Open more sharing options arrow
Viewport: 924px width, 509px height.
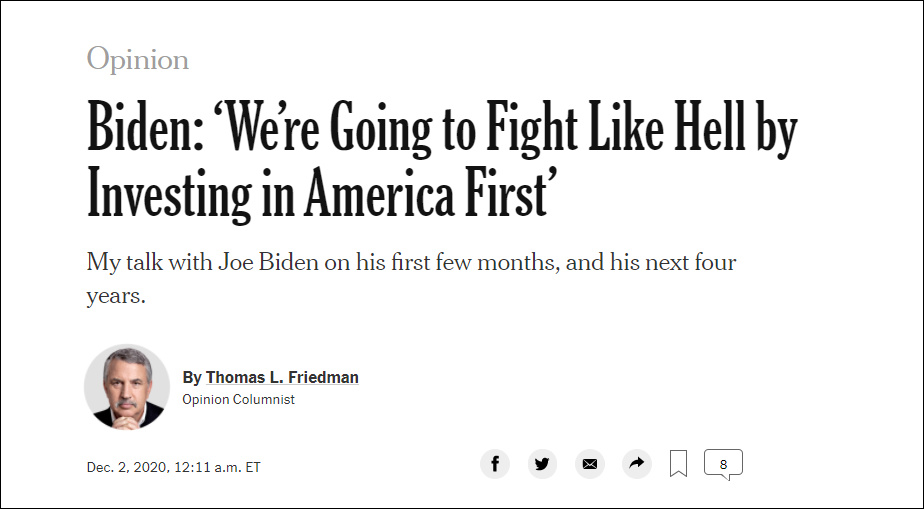pos(636,464)
